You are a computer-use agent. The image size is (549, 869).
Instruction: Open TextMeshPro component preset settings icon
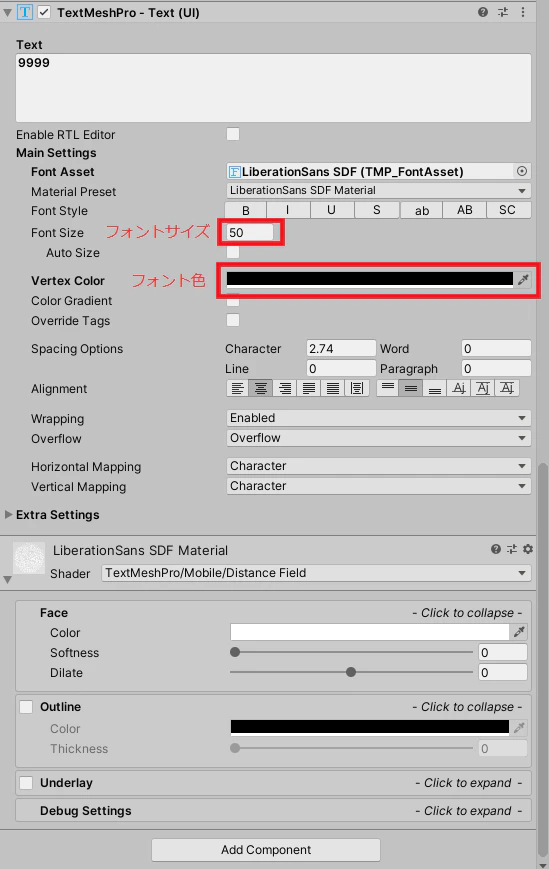[x=503, y=12]
